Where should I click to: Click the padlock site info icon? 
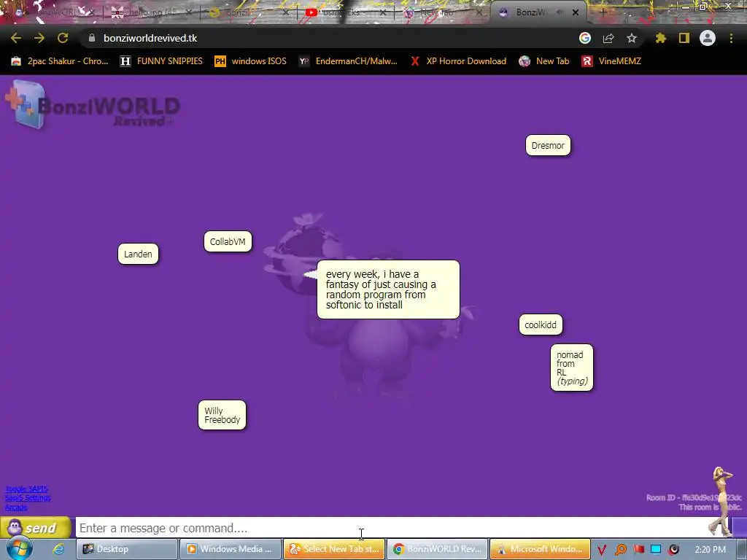tap(91, 38)
